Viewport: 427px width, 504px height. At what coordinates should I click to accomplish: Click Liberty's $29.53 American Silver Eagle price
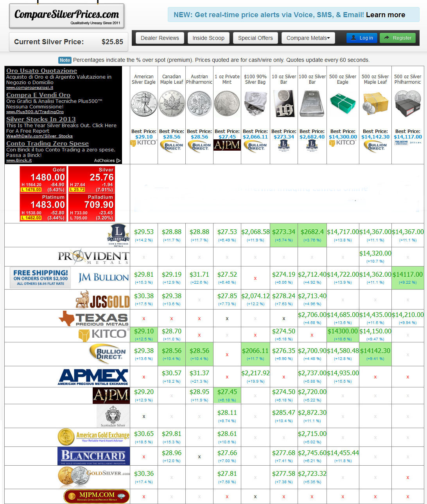click(144, 232)
